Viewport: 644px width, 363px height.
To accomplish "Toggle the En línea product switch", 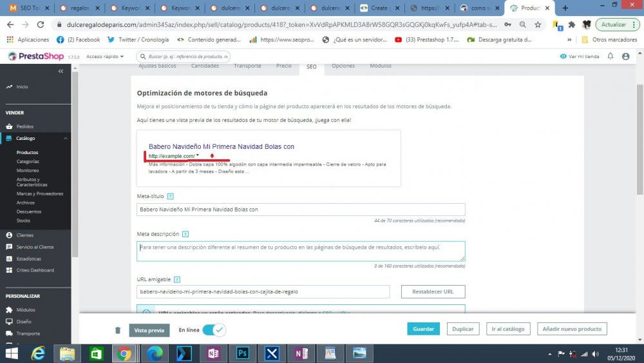I will 214,330.
